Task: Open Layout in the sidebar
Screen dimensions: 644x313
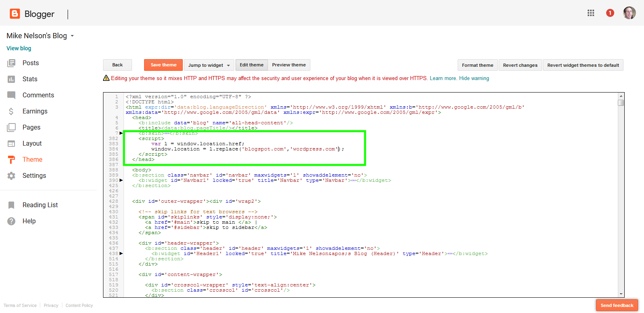Action: (x=32, y=144)
